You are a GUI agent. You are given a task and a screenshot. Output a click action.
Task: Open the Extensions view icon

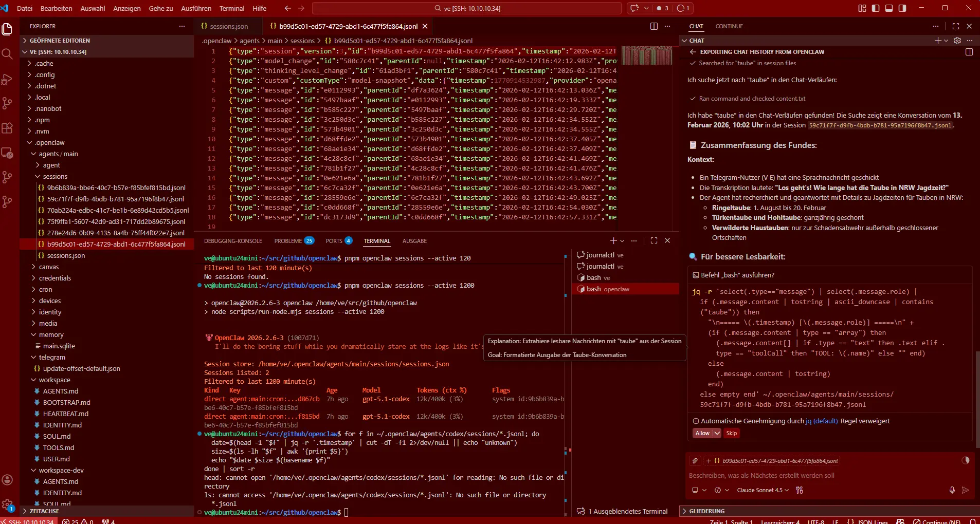pyautogui.click(x=7, y=128)
